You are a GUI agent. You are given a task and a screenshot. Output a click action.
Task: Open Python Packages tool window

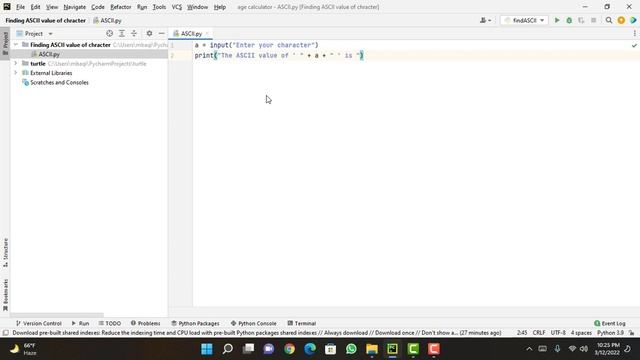[195, 323]
